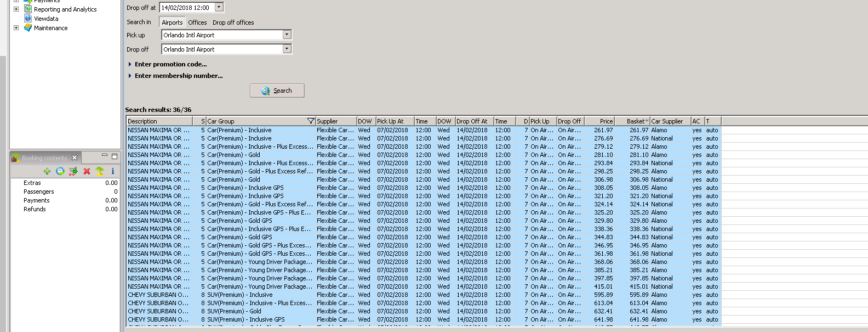This screenshot has width=868, height=332.
Task: Select the Inclusive GPS row priced 308.05
Action: coord(424,188)
